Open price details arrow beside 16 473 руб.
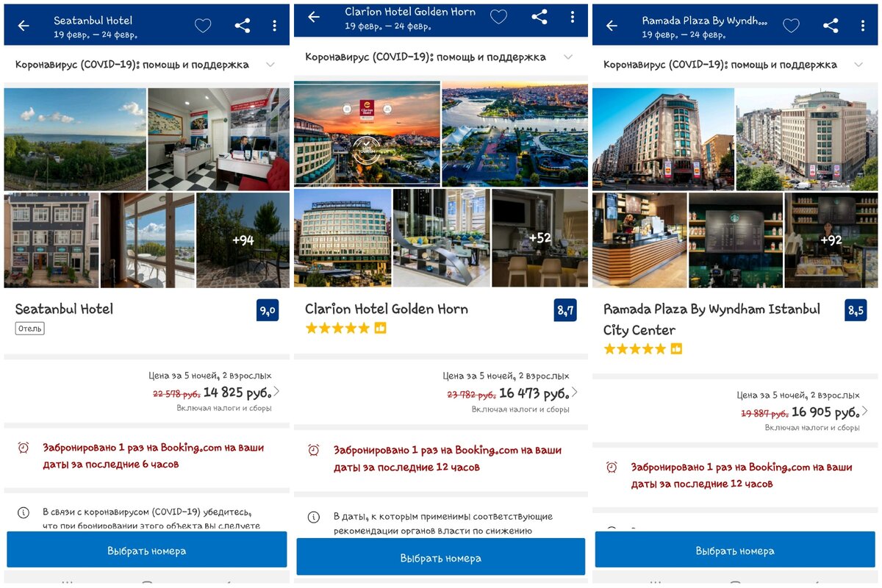 [575, 392]
